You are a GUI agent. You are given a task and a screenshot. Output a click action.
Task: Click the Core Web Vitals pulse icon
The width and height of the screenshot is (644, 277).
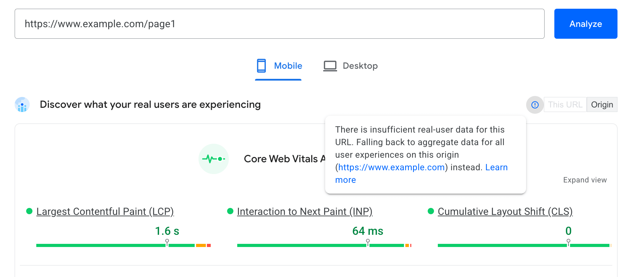coord(214,159)
